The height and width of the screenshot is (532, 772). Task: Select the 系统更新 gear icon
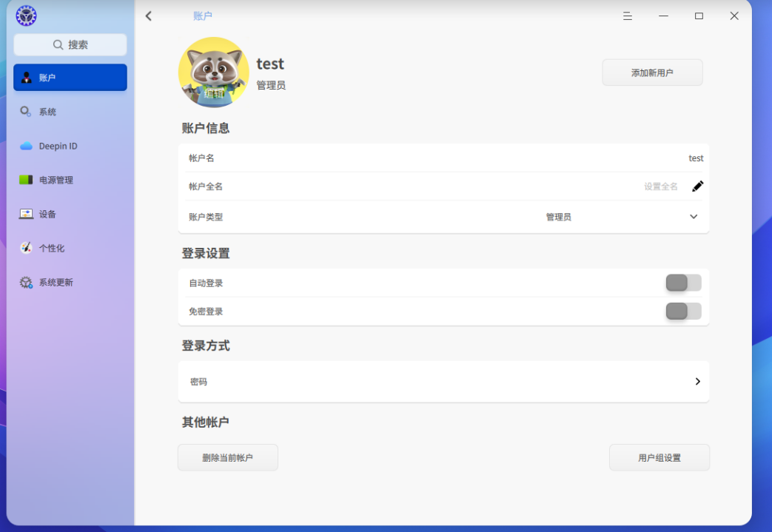pyautogui.click(x=26, y=282)
